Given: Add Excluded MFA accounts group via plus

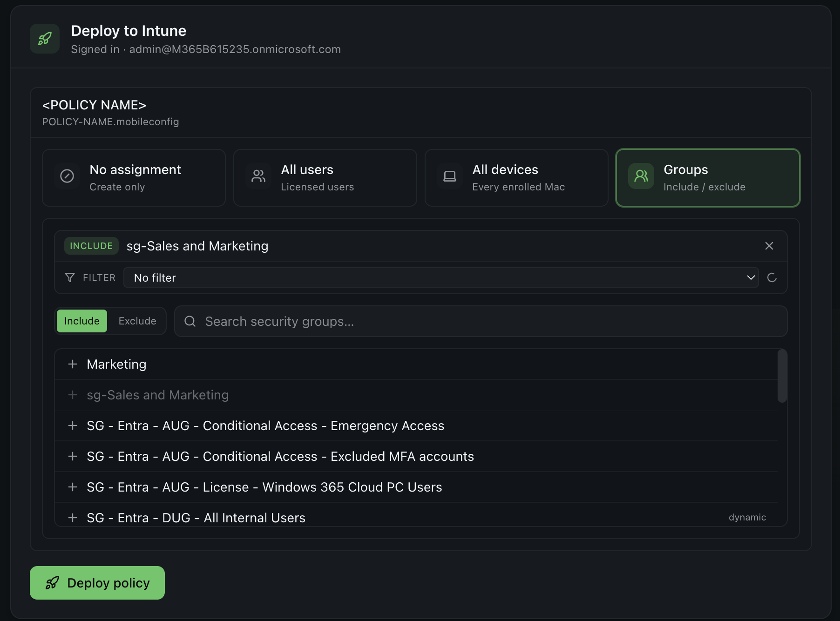Looking at the screenshot, I should pyautogui.click(x=73, y=456).
